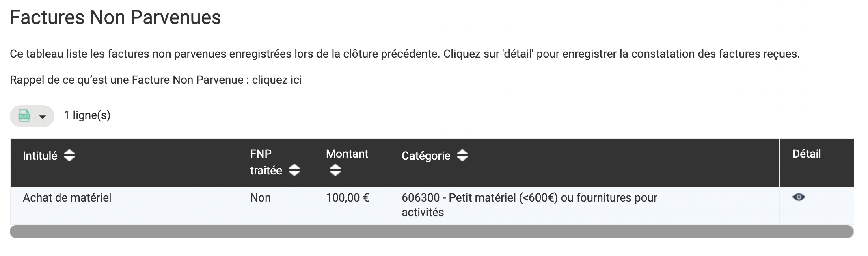Click the Montant column header label
The image size is (868, 256).
coord(347,154)
